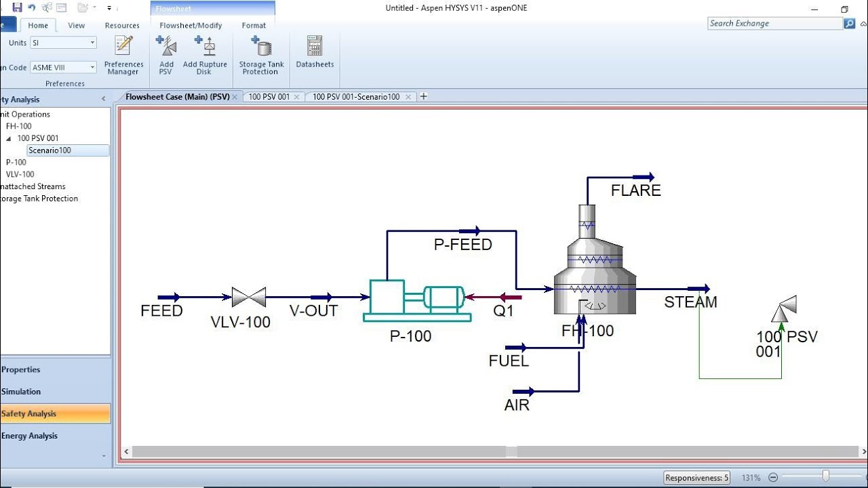
Task: Open the dropdown next to open folder icon
Action: pyautogui.click(x=94, y=8)
